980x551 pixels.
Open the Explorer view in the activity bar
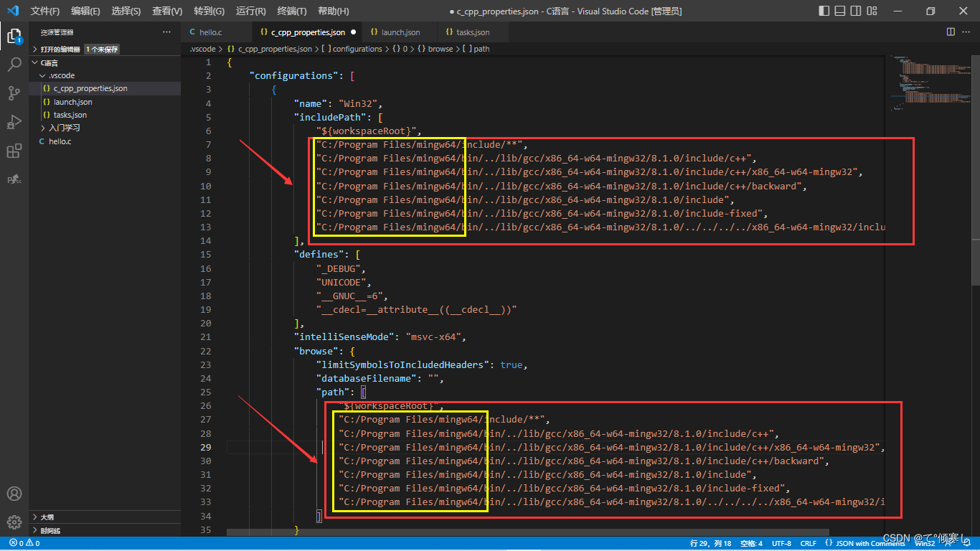click(x=14, y=36)
